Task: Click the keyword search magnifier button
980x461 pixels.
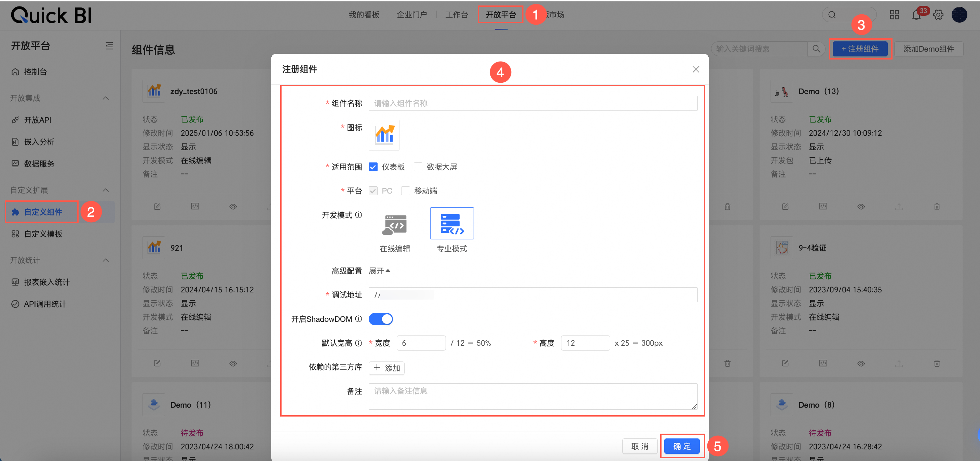Action: tap(816, 49)
